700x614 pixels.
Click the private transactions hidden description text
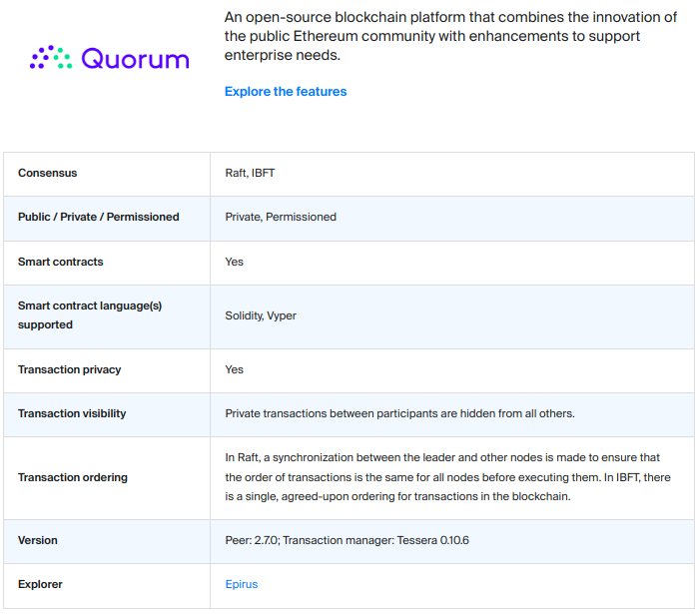[x=399, y=413]
